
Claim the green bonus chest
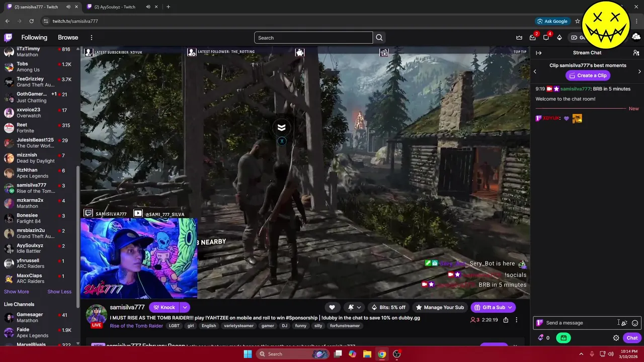point(563,338)
